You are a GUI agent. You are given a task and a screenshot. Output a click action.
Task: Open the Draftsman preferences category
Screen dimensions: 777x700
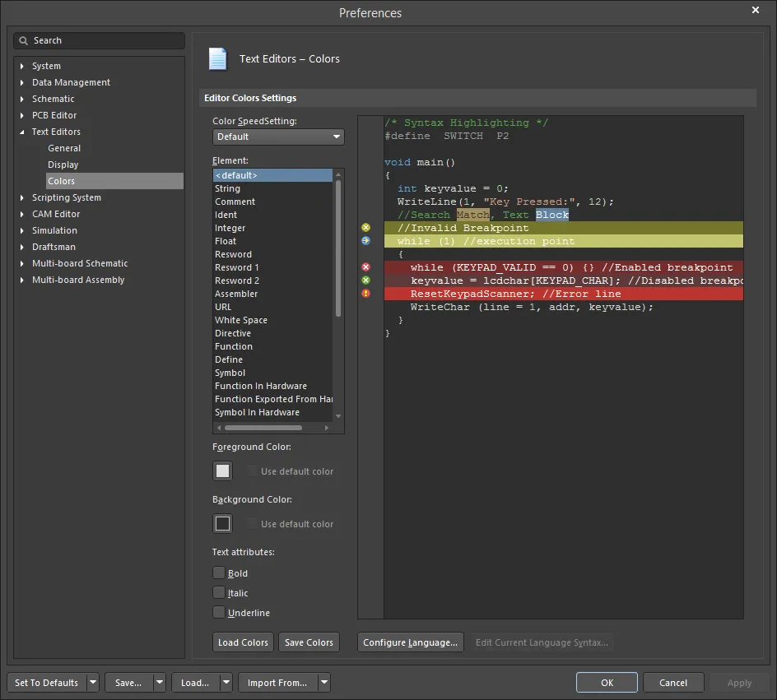[x=54, y=247]
